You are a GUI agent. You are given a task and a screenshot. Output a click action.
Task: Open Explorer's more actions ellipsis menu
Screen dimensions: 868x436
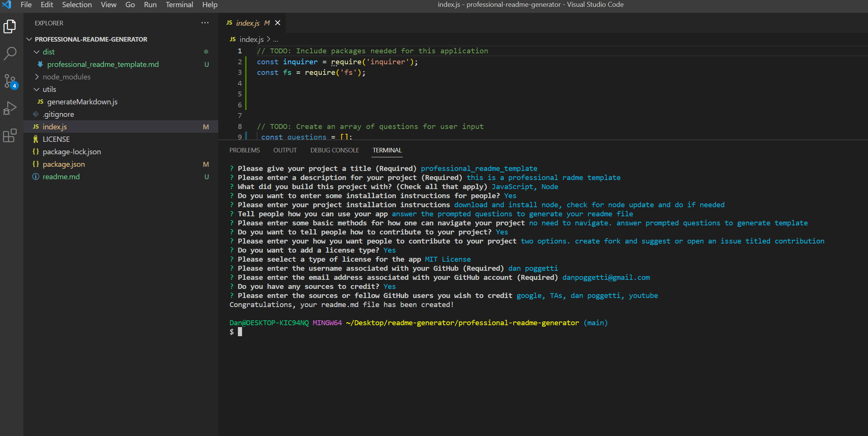(205, 23)
